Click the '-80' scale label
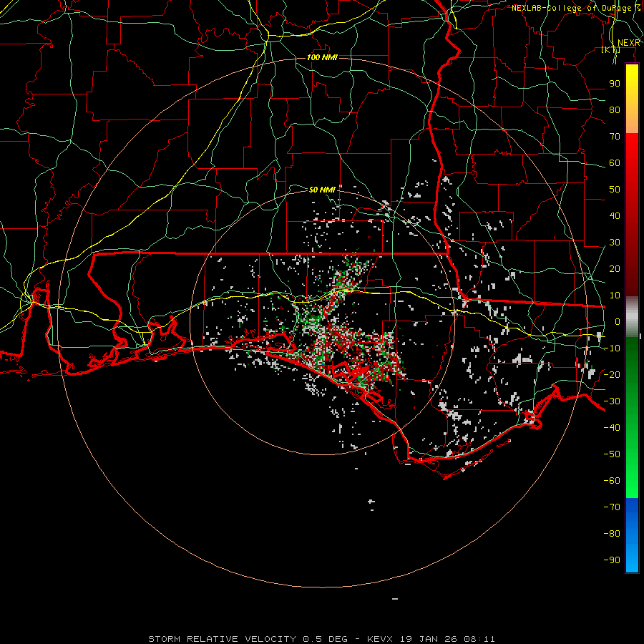Viewport: 644px width, 644px height. click(x=612, y=534)
